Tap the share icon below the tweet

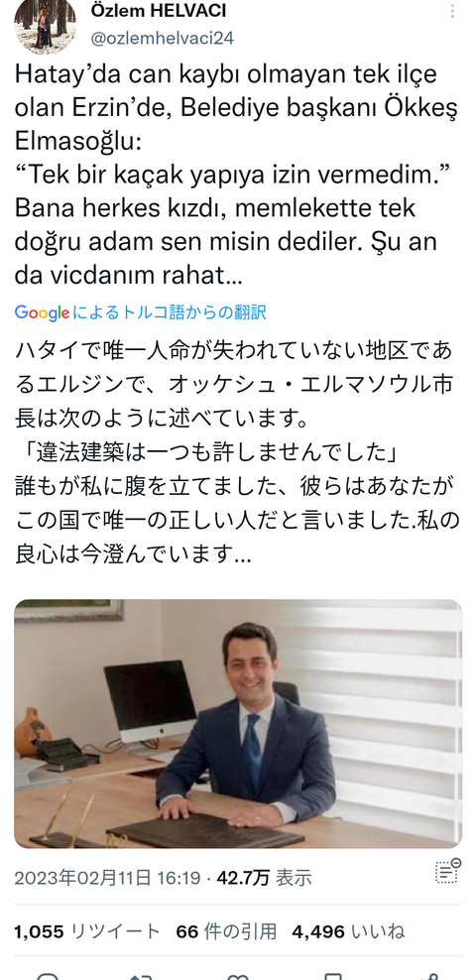(428, 976)
